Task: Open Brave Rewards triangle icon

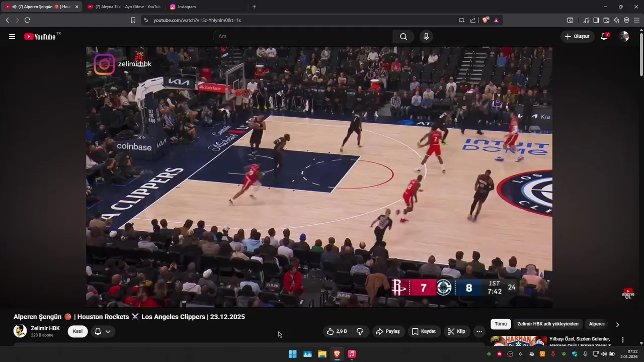Action: coord(496,20)
